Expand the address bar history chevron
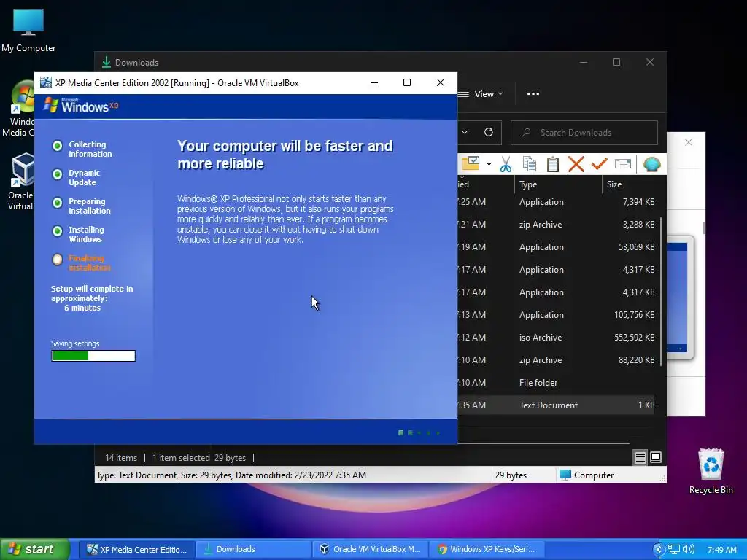 (x=465, y=133)
